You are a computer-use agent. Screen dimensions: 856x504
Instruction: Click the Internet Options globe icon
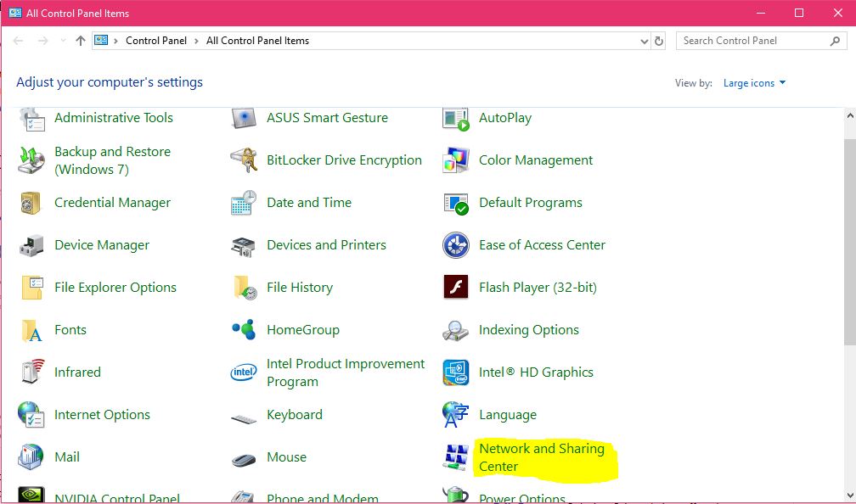coord(31,415)
